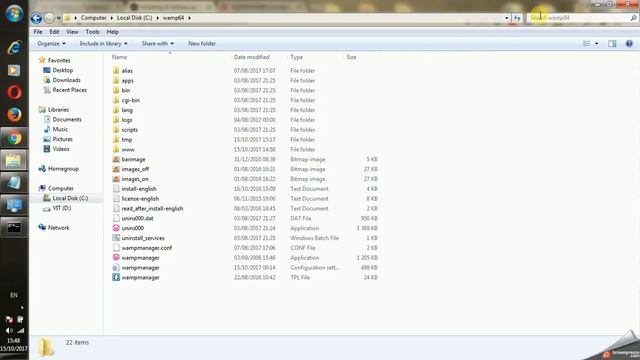Open the Edit menu
The image size is (640, 360).
pyautogui.click(x=54, y=32)
